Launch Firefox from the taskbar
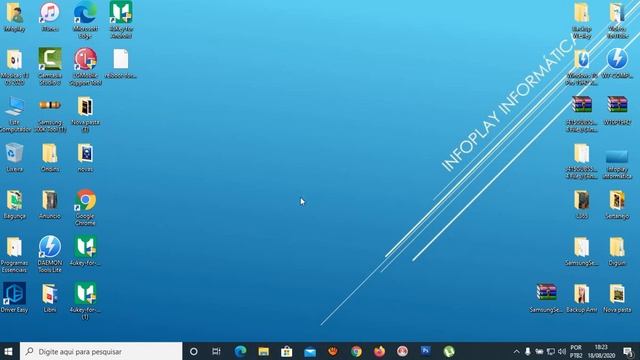 (x=379, y=351)
